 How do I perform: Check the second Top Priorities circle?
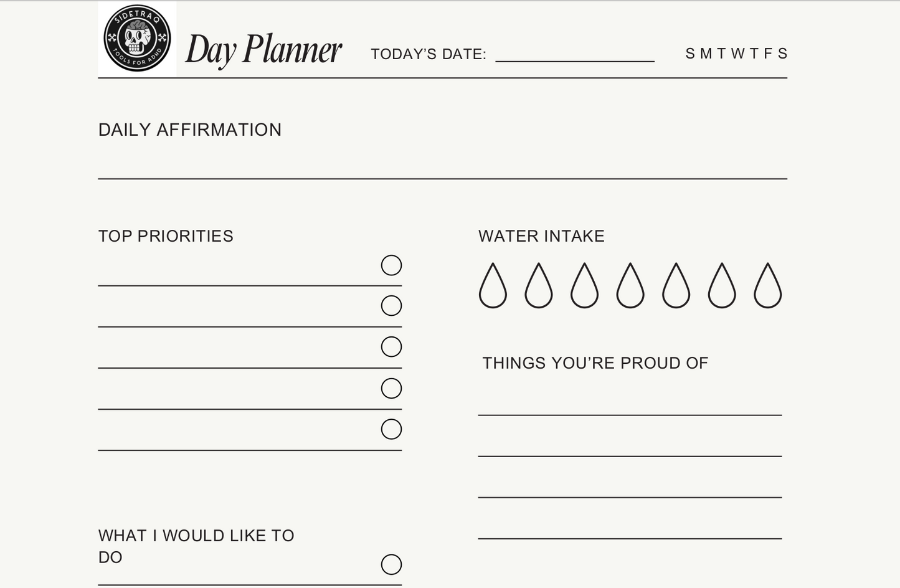391,306
